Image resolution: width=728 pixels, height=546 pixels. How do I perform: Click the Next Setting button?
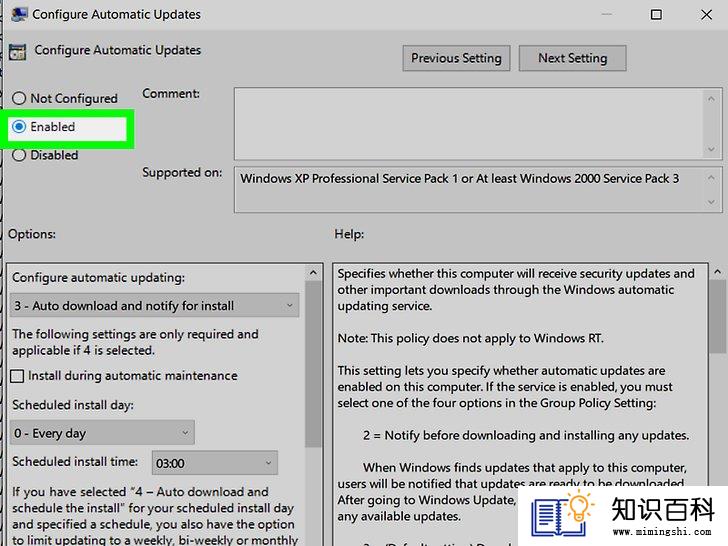[x=572, y=58]
